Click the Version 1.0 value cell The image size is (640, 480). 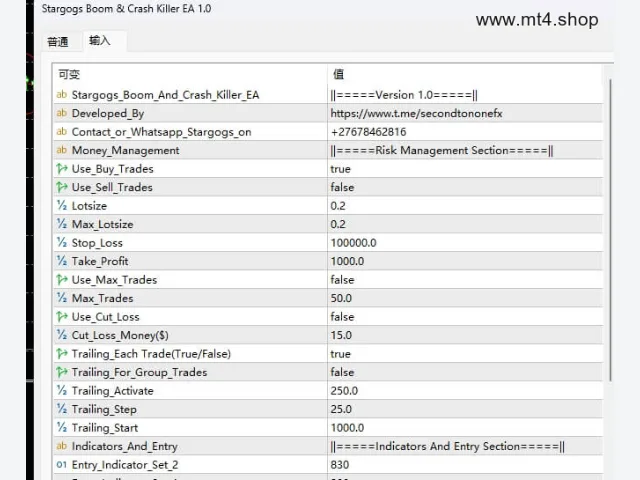coord(465,95)
